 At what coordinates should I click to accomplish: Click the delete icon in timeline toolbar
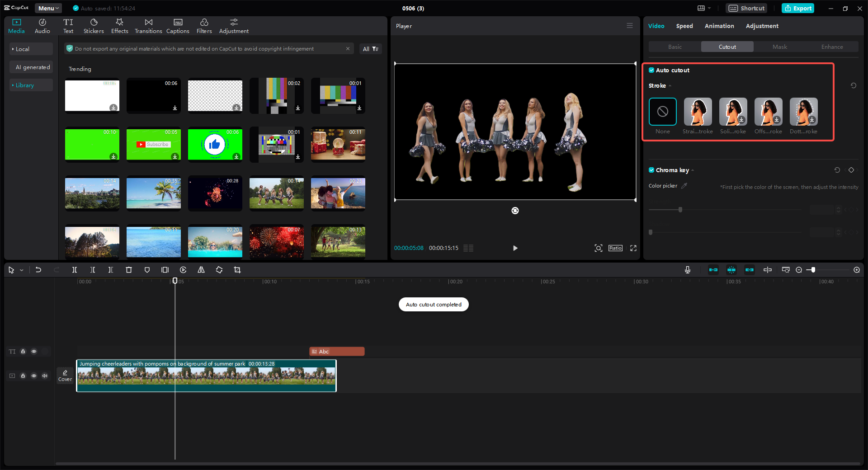pos(129,270)
